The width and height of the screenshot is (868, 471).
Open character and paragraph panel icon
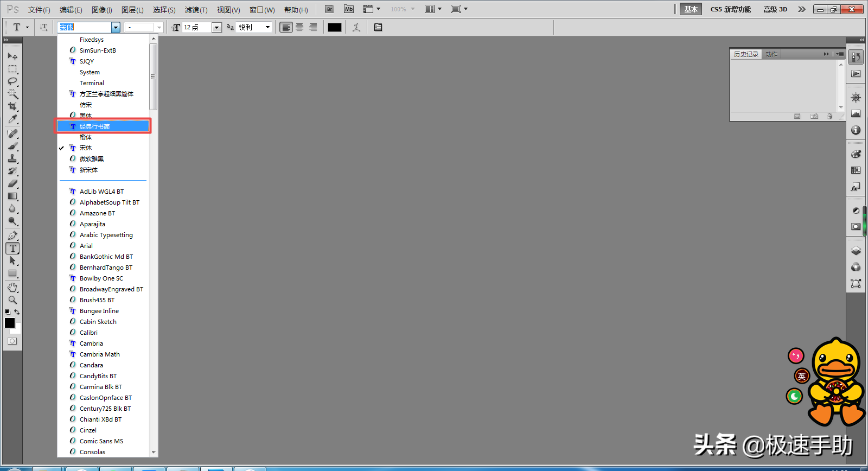pos(378,27)
